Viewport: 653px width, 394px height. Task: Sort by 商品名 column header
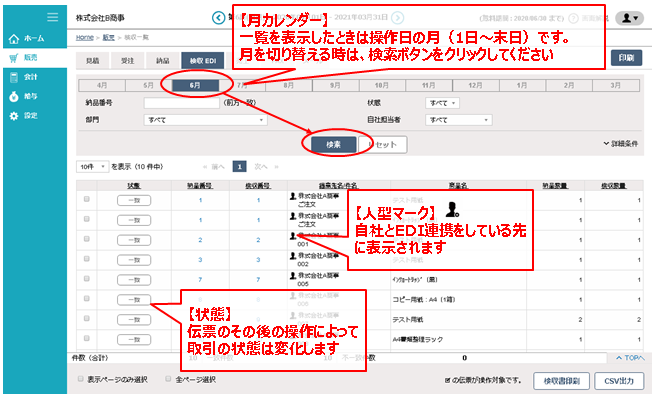[458, 186]
